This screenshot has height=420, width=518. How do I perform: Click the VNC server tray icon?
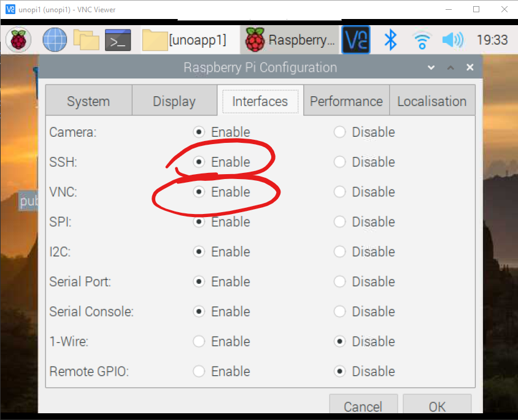pos(356,39)
